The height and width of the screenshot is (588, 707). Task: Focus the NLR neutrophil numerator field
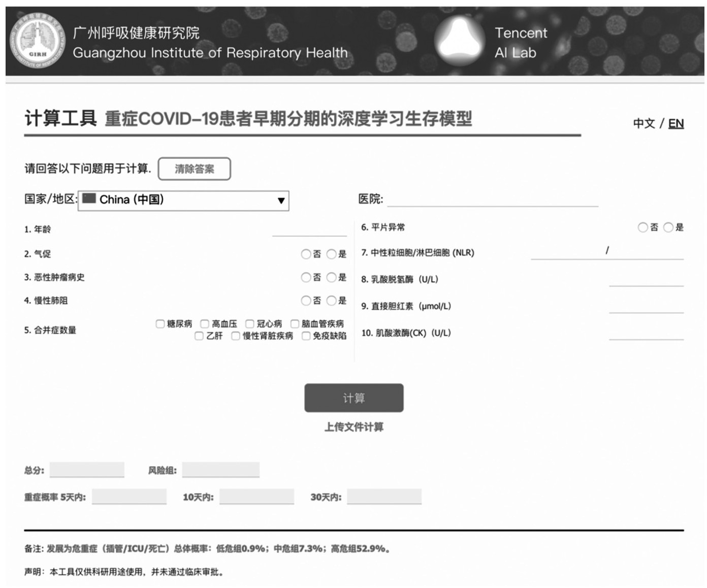[x=567, y=252]
